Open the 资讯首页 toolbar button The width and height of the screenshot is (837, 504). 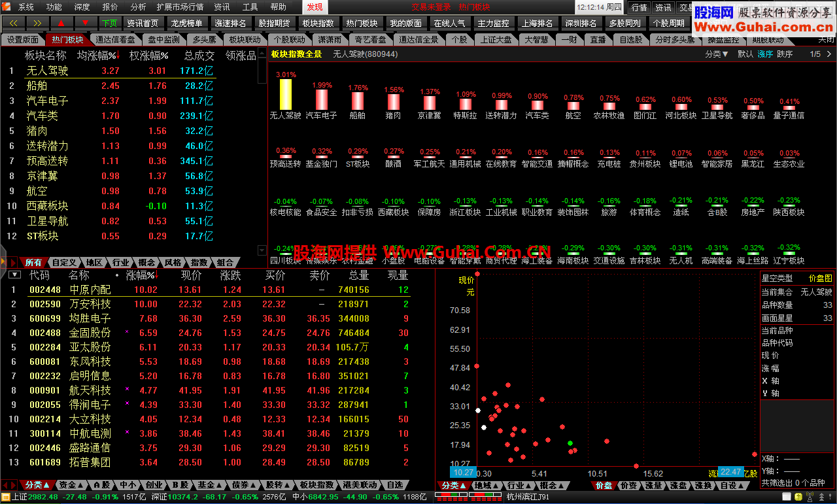click(x=143, y=23)
